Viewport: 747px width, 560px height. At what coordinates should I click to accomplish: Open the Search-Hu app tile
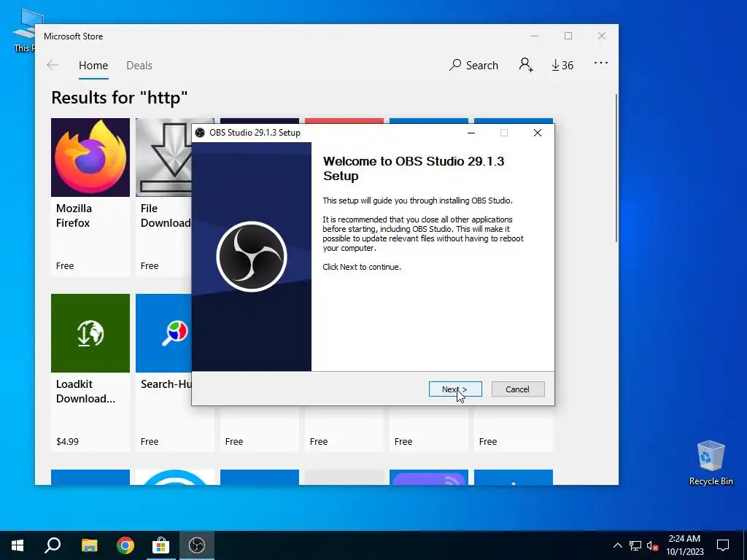163,373
